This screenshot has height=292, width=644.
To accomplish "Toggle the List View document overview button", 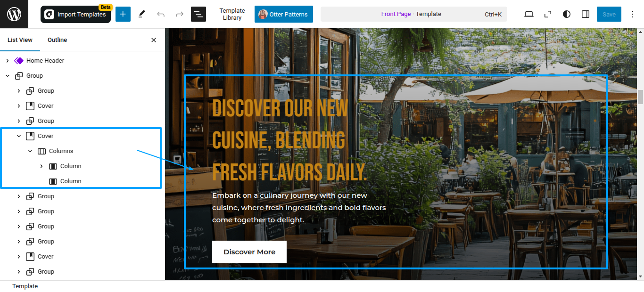I will [198, 14].
